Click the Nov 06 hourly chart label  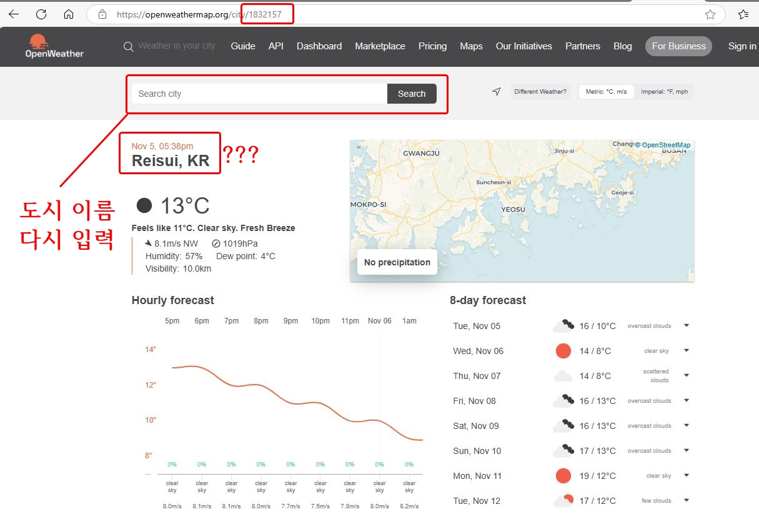point(380,321)
